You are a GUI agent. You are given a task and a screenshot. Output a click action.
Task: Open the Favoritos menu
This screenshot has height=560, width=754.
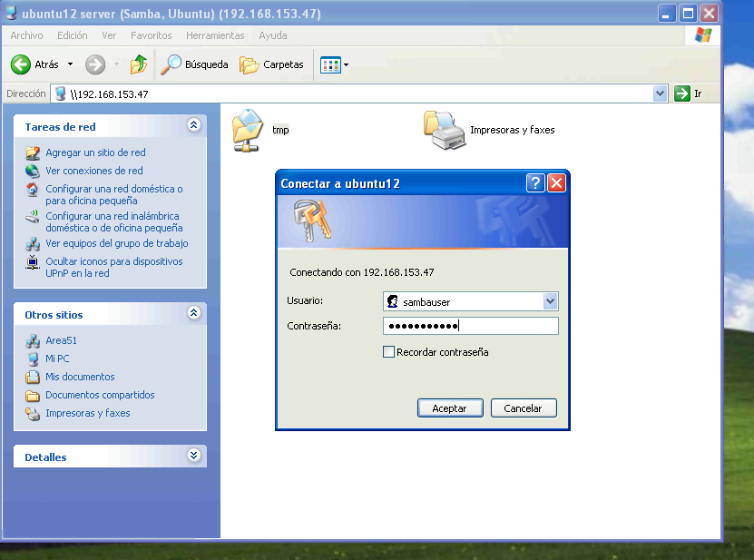pos(151,35)
